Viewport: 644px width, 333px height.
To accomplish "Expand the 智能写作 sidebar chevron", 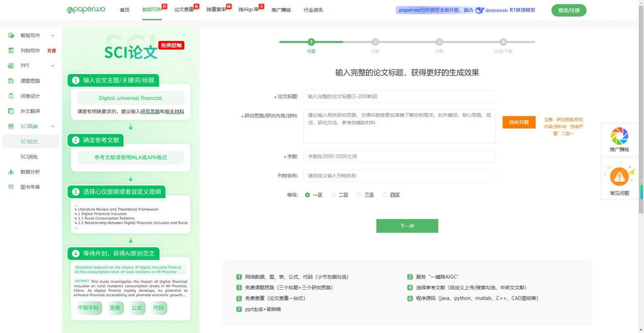I will click(52, 36).
